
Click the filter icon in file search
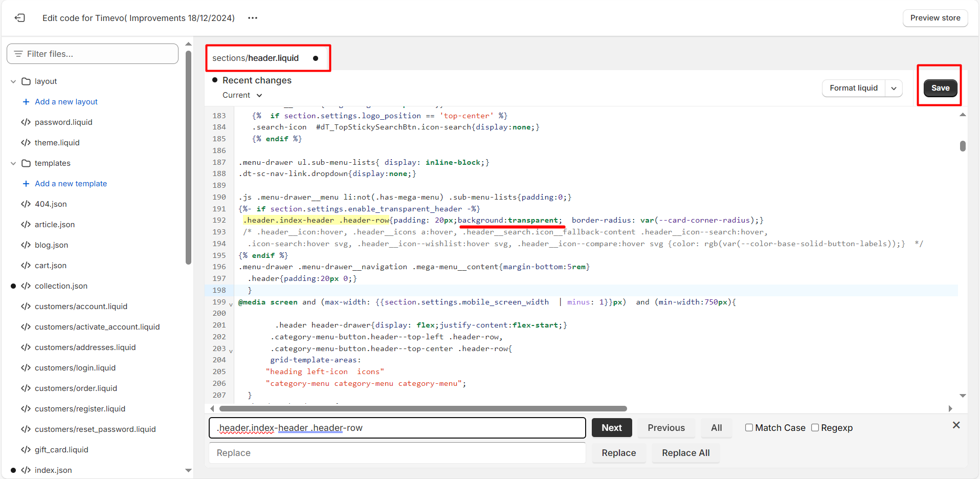(18, 54)
